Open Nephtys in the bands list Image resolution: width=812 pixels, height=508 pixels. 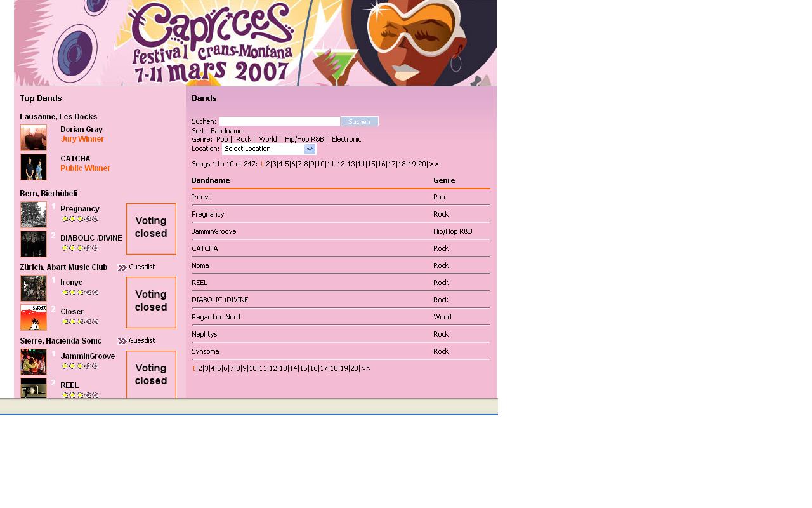[204, 334]
